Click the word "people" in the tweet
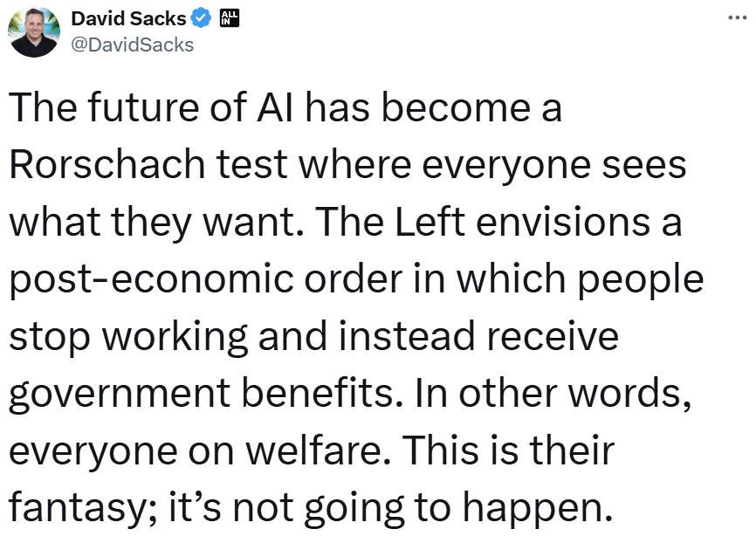 (641, 280)
